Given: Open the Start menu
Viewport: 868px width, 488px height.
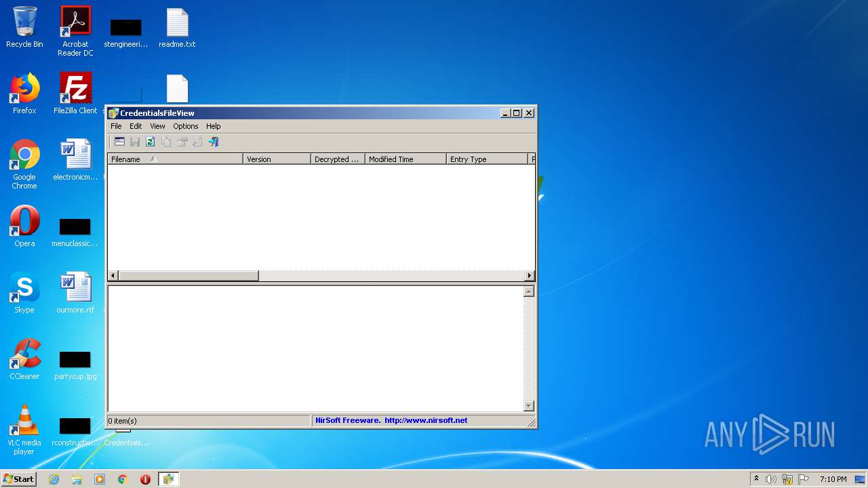Looking at the screenshot, I should click(x=19, y=479).
